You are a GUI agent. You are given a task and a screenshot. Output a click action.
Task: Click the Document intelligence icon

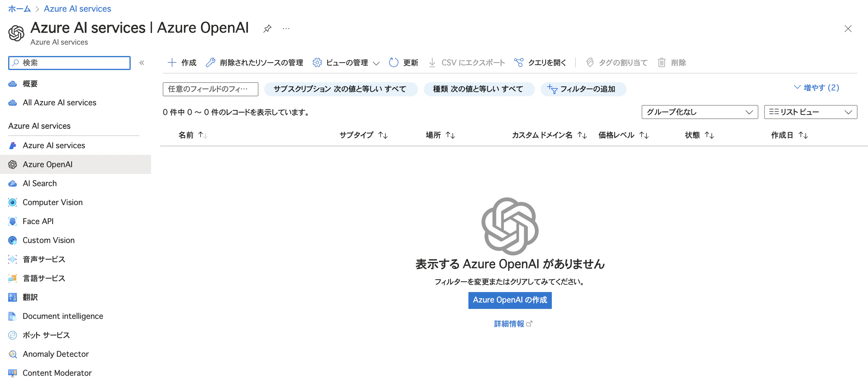click(13, 316)
